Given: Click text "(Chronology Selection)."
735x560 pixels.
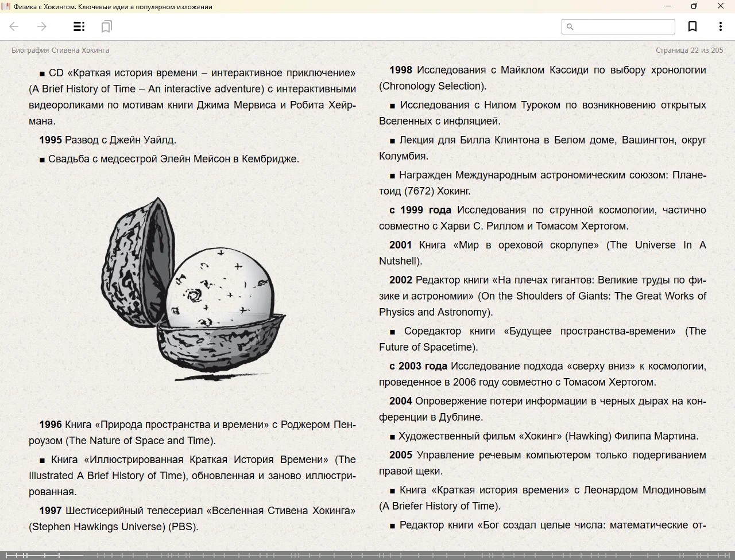Looking at the screenshot, I should [432, 86].
